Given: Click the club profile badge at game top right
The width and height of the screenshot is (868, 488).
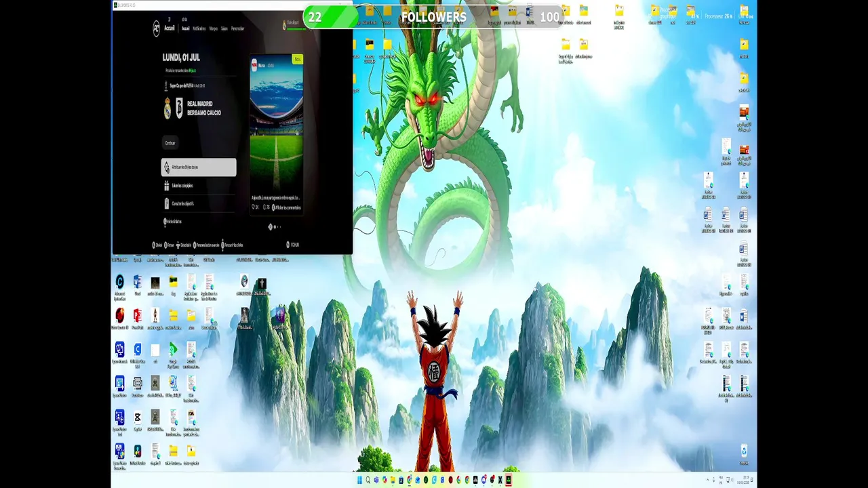Looking at the screenshot, I should [x=284, y=25].
